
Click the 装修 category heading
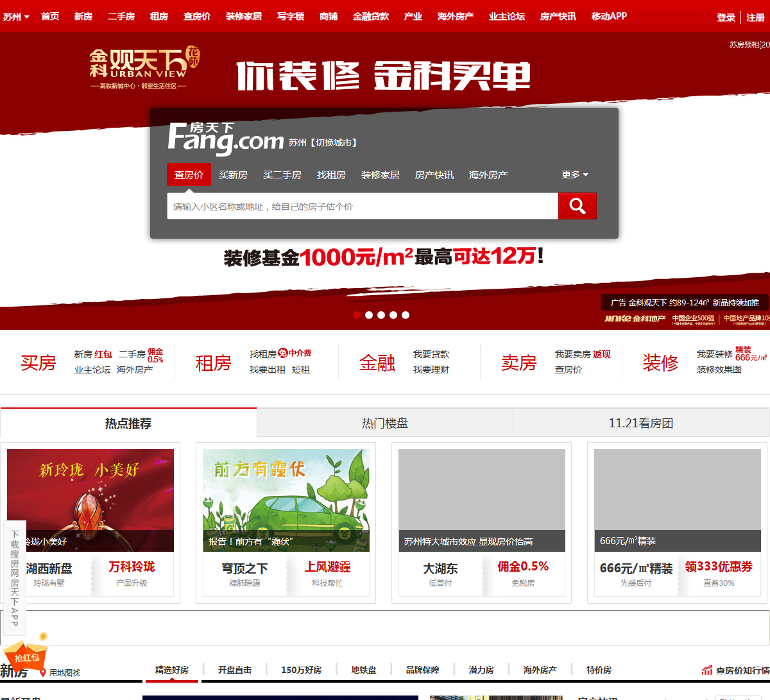pyautogui.click(x=661, y=363)
